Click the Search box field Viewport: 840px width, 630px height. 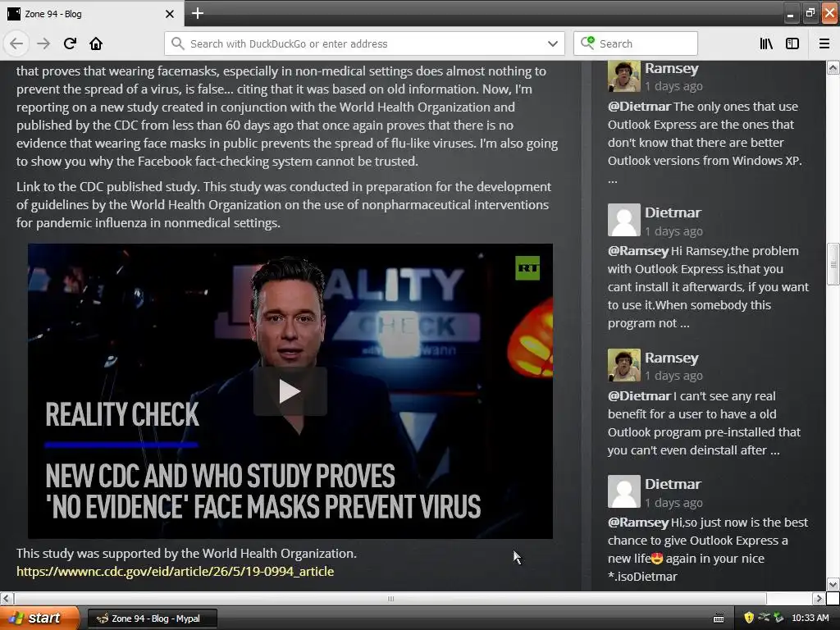click(x=636, y=43)
